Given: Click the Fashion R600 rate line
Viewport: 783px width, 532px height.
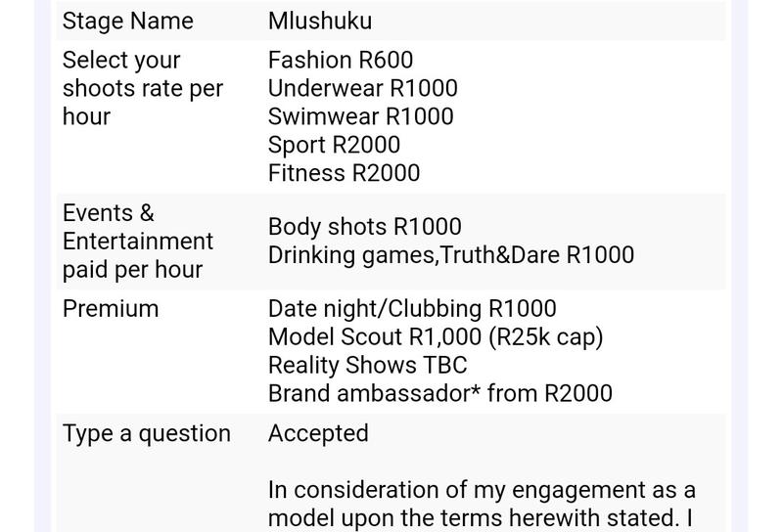Looking at the screenshot, I should tap(341, 60).
